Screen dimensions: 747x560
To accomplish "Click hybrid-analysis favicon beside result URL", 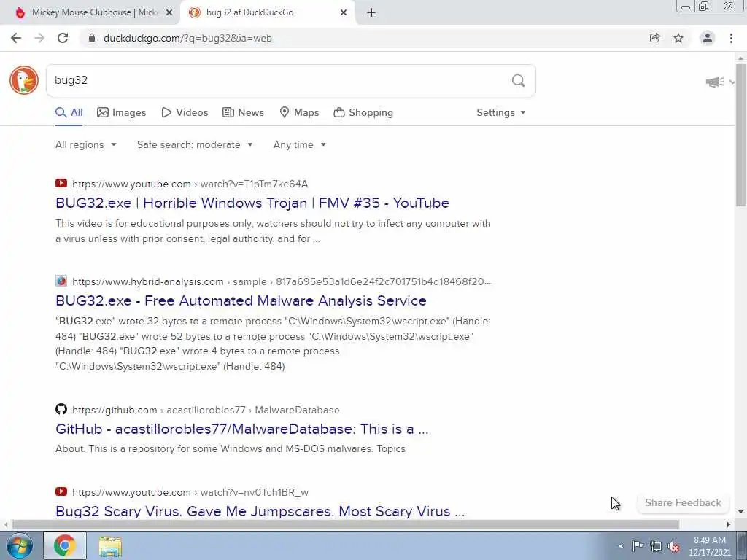I will coord(61,281).
